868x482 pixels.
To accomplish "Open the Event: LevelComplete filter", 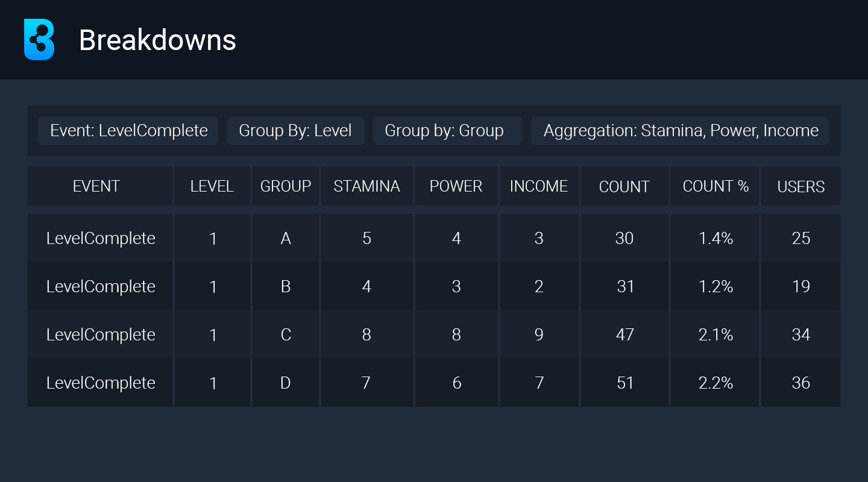I will tap(128, 131).
